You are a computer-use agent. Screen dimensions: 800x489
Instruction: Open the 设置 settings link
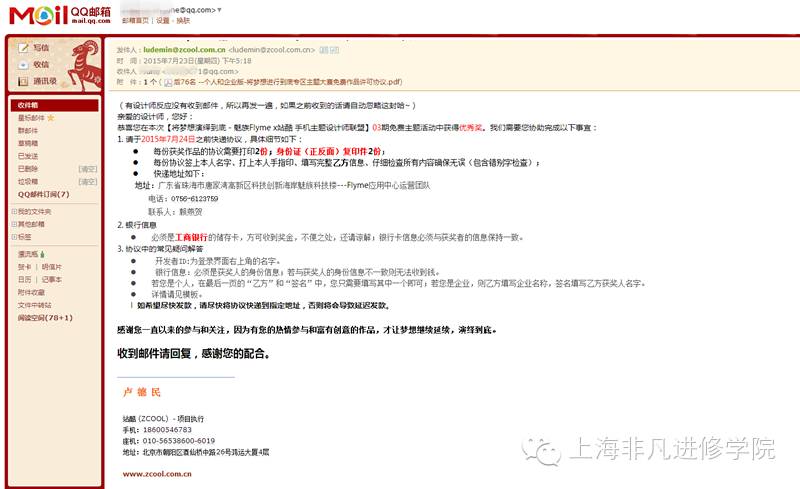[x=163, y=20]
